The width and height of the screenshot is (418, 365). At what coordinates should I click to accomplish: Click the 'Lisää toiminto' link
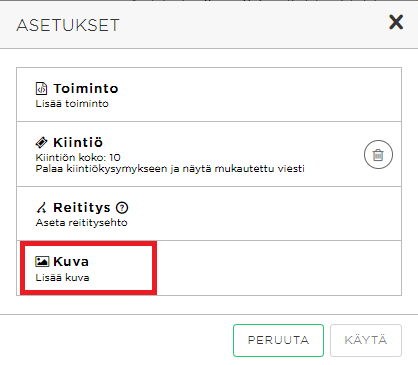(x=72, y=104)
